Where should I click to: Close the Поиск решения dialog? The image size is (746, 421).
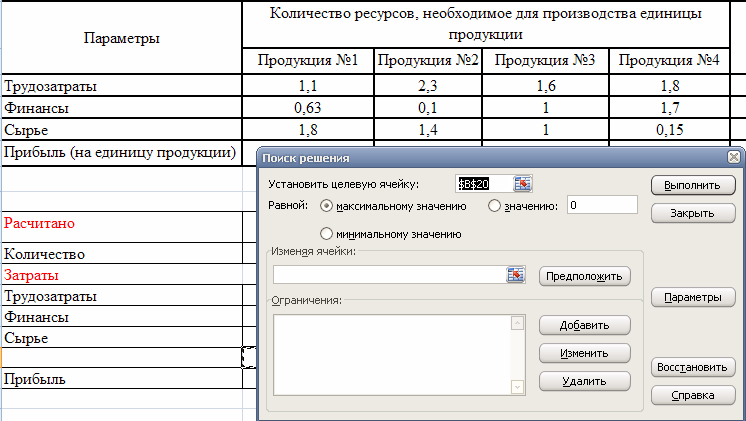[x=734, y=157]
